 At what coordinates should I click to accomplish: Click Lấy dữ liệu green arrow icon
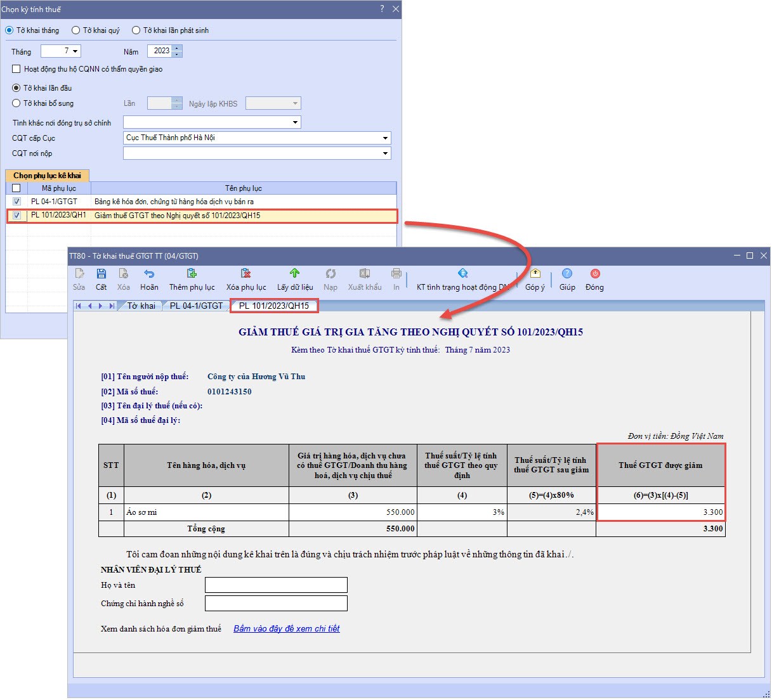(x=294, y=274)
